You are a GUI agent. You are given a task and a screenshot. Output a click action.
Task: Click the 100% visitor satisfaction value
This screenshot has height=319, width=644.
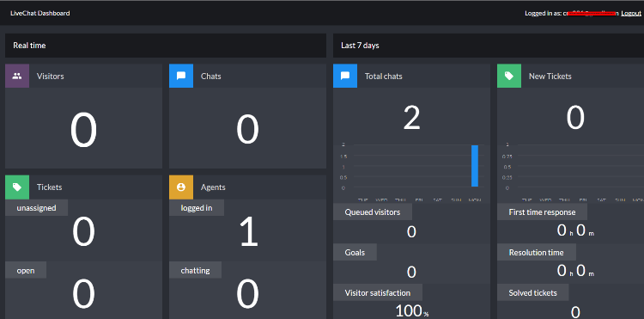(412, 311)
